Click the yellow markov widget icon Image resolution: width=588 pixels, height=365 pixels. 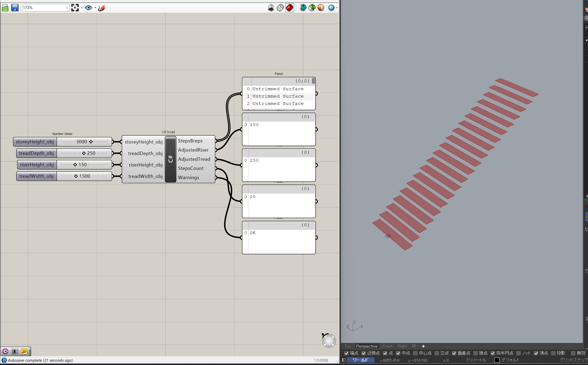point(24,351)
